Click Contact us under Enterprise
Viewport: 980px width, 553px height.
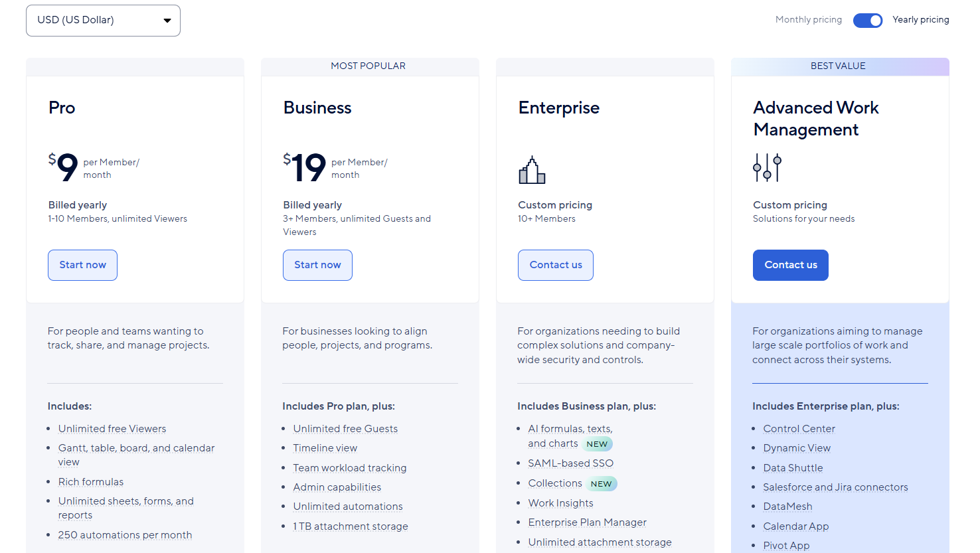(x=555, y=265)
